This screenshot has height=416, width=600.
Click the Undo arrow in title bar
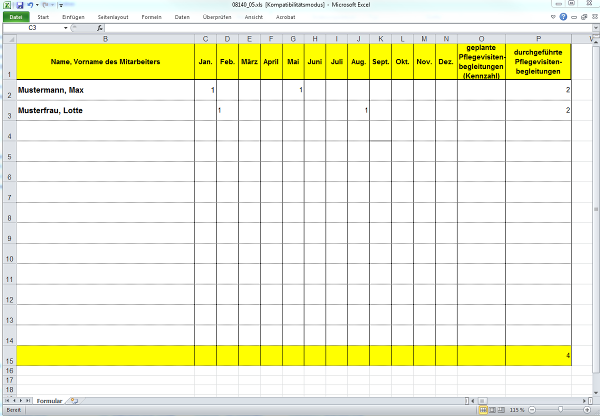(30, 5)
